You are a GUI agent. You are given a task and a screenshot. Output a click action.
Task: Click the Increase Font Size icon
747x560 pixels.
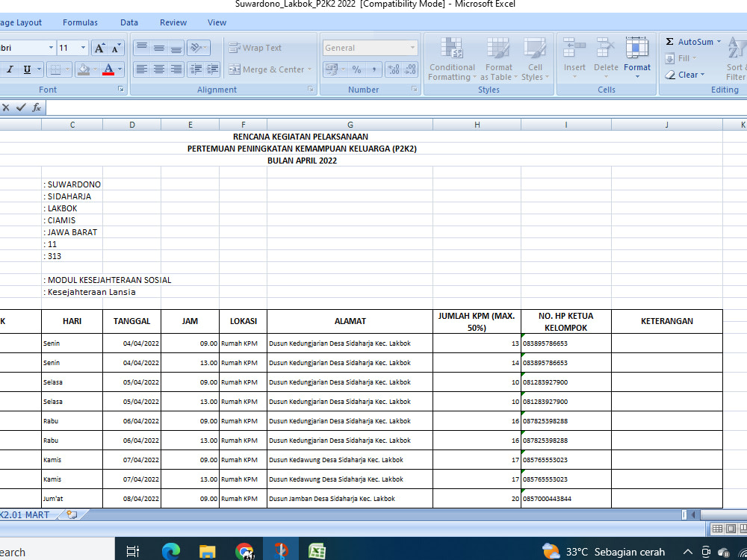tap(99, 48)
